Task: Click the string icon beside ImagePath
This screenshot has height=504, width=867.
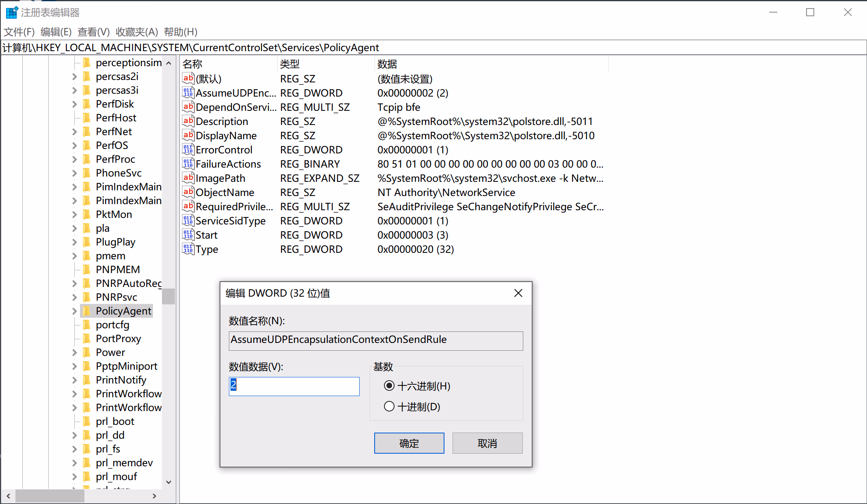Action: pyautogui.click(x=188, y=178)
